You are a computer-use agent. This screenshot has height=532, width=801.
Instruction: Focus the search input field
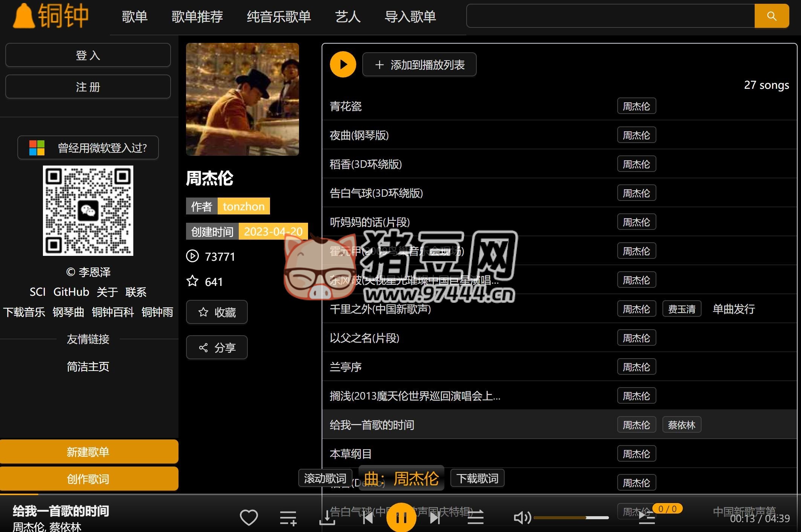pyautogui.click(x=610, y=16)
